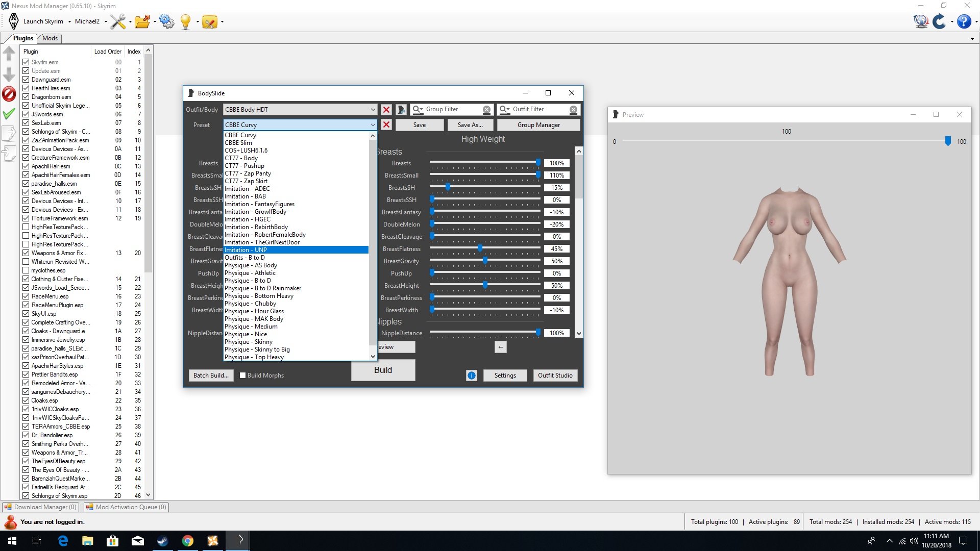Clear the Group Filter field
980x551 pixels.
tap(486, 110)
